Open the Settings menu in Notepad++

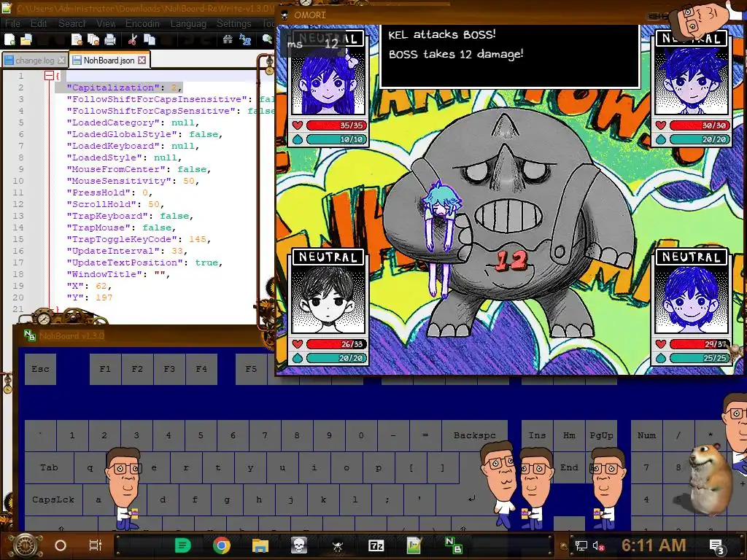click(x=234, y=23)
